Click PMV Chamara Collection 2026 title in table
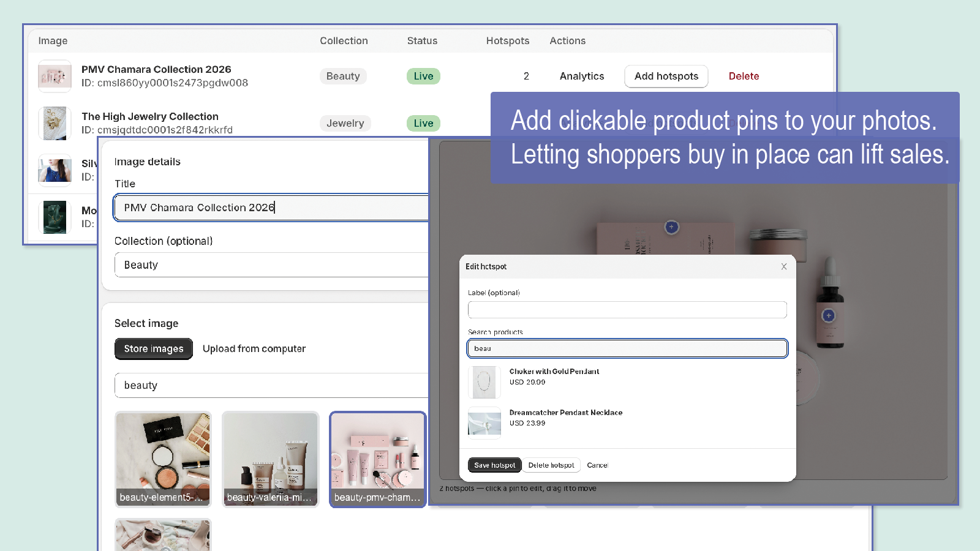Screen dimensions: 980x551 click(156, 69)
